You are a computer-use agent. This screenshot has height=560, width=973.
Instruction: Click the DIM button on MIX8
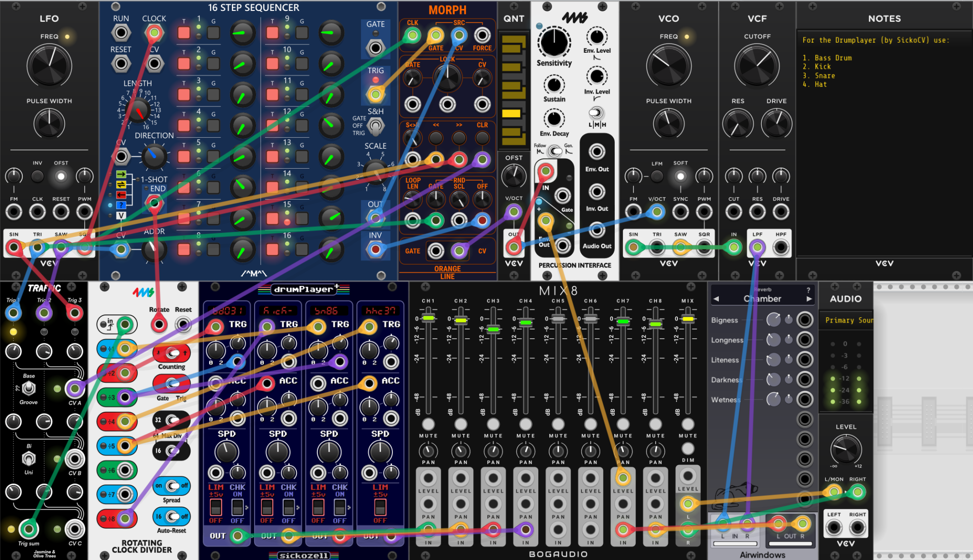click(x=687, y=448)
